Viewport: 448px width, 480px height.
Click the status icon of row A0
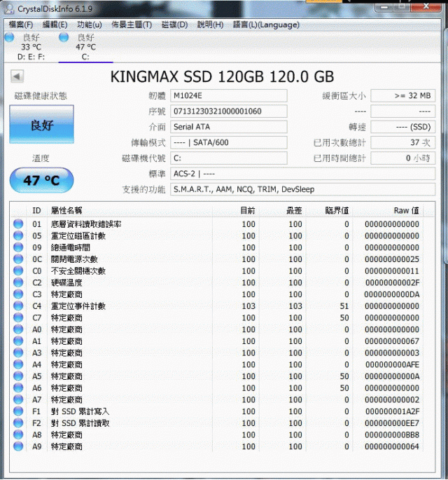(x=18, y=329)
